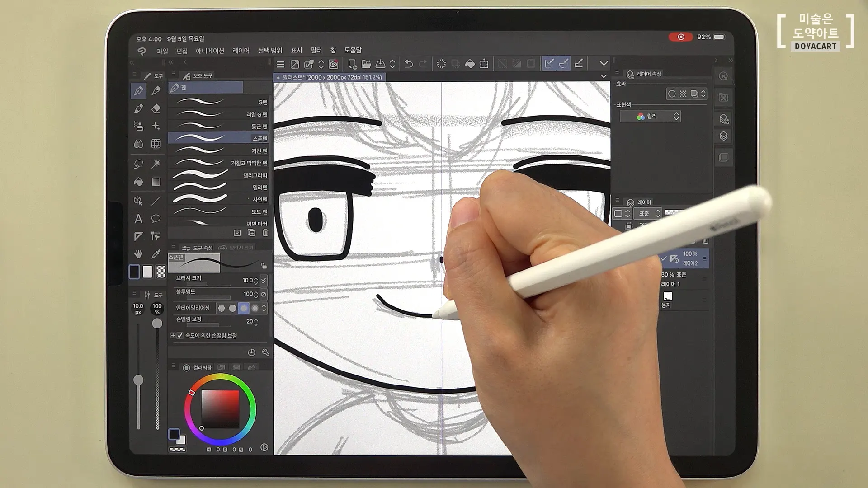The height and width of the screenshot is (488, 868).
Task: Select the Hand move tool
Action: (138, 254)
